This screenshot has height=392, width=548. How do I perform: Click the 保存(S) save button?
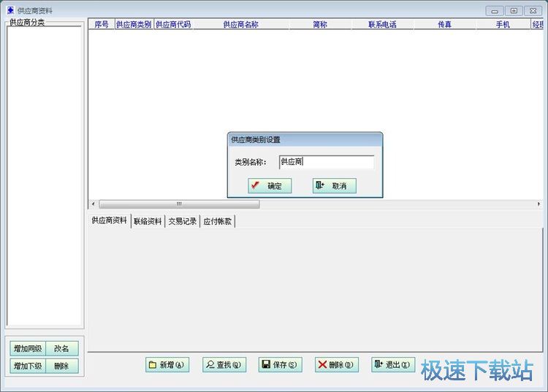(x=281, y=365)
